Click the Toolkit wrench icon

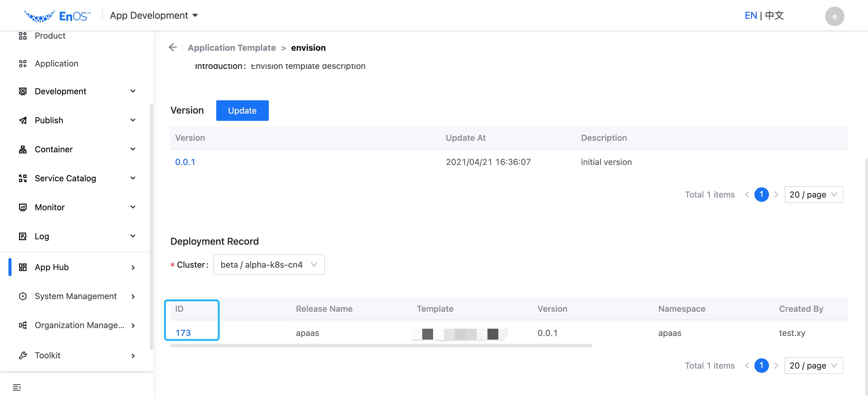[23, 356]
